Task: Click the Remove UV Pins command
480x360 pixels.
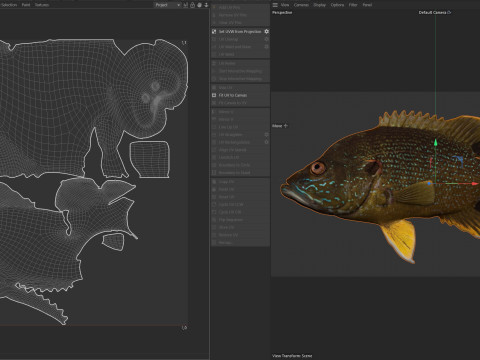Action: (229, 15)
